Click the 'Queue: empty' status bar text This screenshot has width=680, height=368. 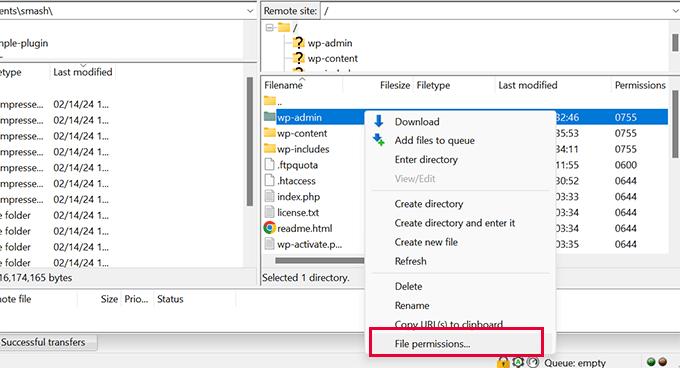[575, 363]
